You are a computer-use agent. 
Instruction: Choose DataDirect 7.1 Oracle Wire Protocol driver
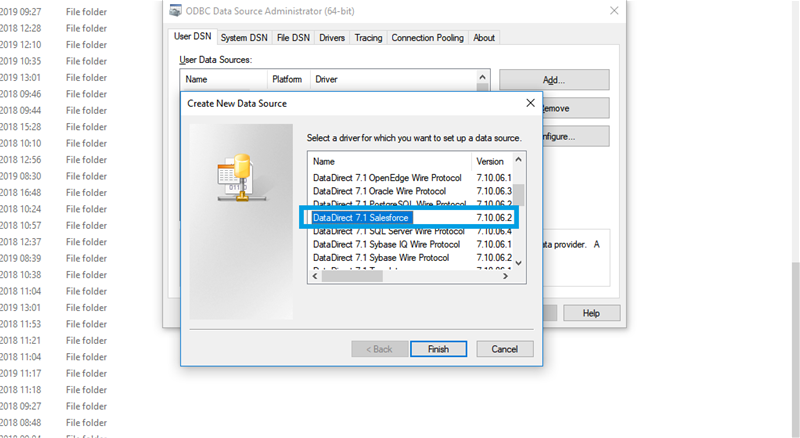378,191
